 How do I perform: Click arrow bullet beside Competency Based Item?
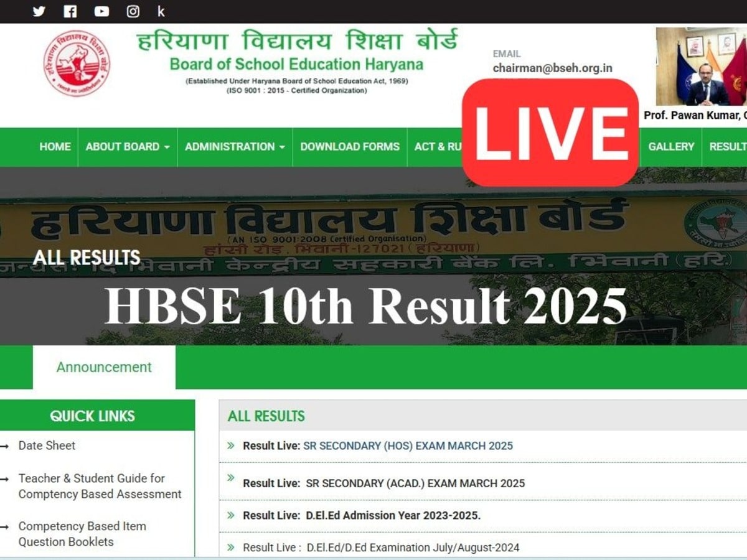pyautogui.click(x=5, y=527)
